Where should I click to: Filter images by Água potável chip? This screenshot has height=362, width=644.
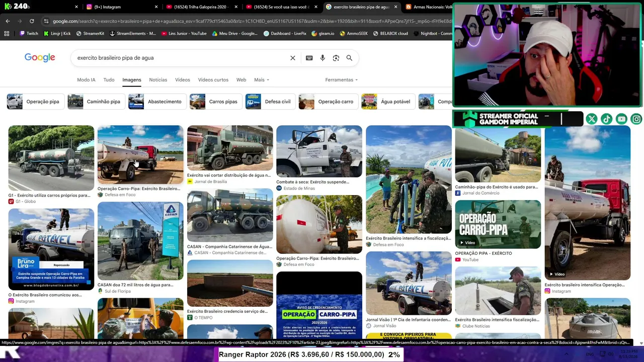coord(388,102)
